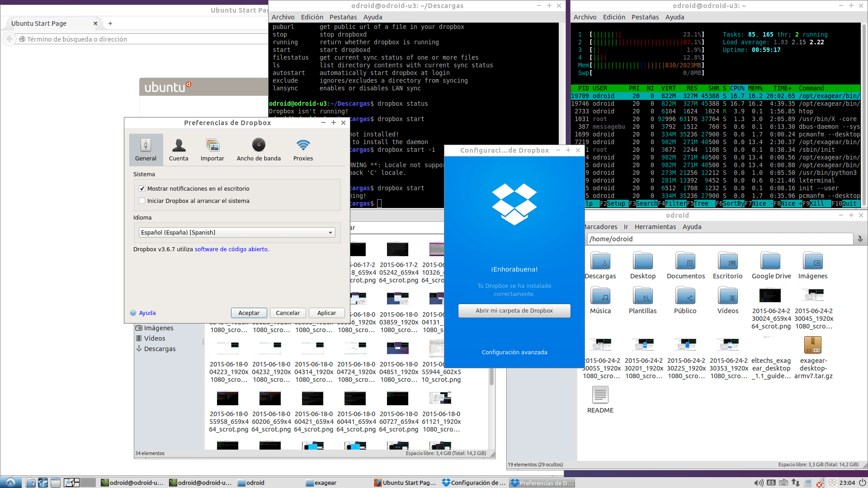Viewport: 868px width, 488px height.
Task: Select the exagear-desktop-armv7.tar.gz archive
Action: click(813, 345)
